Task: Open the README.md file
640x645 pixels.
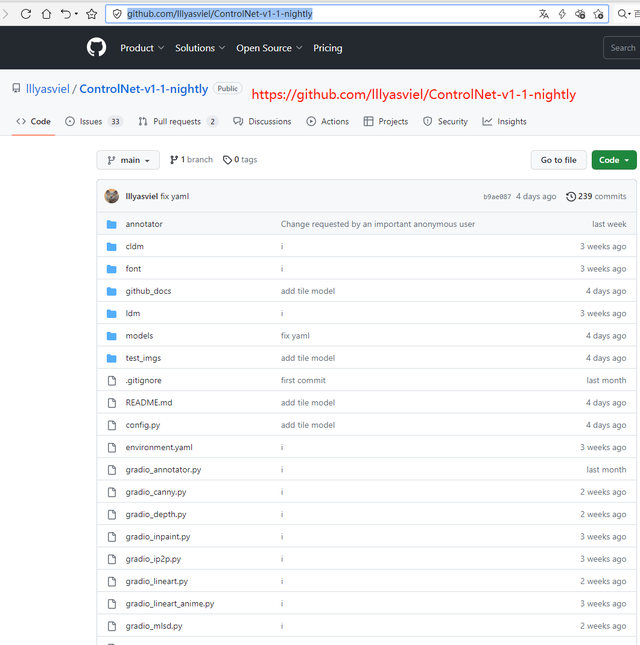Action: [149, 403]
